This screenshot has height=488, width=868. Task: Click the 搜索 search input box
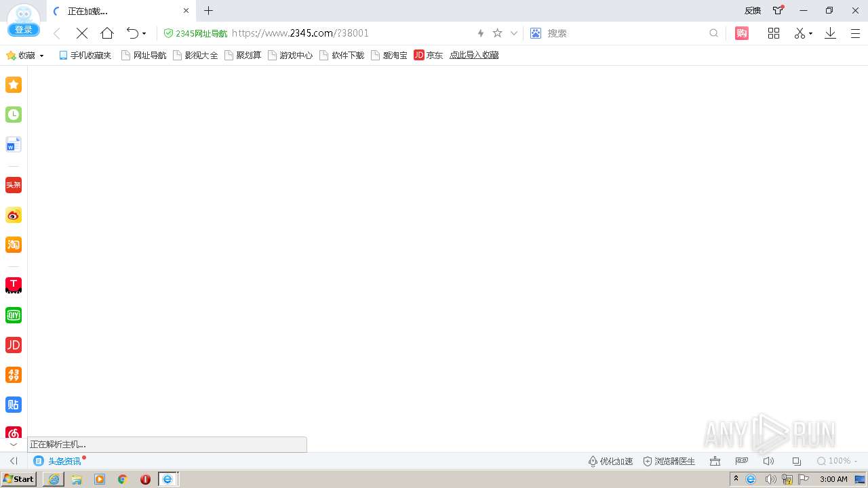pyautogui.click(x=624, y=33)
